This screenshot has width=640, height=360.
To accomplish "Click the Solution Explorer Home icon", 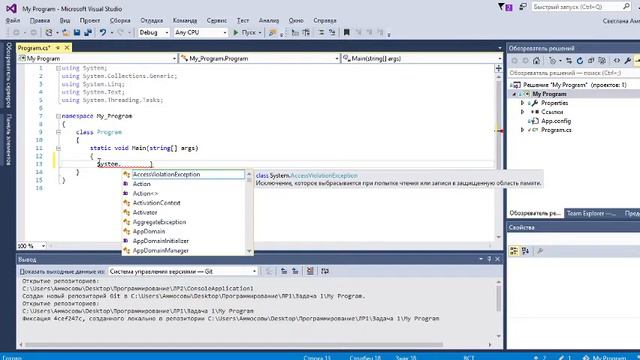I will pos(536,61).
